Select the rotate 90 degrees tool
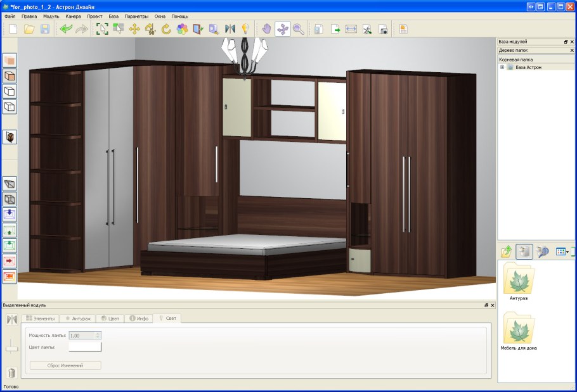 (150, 28)
